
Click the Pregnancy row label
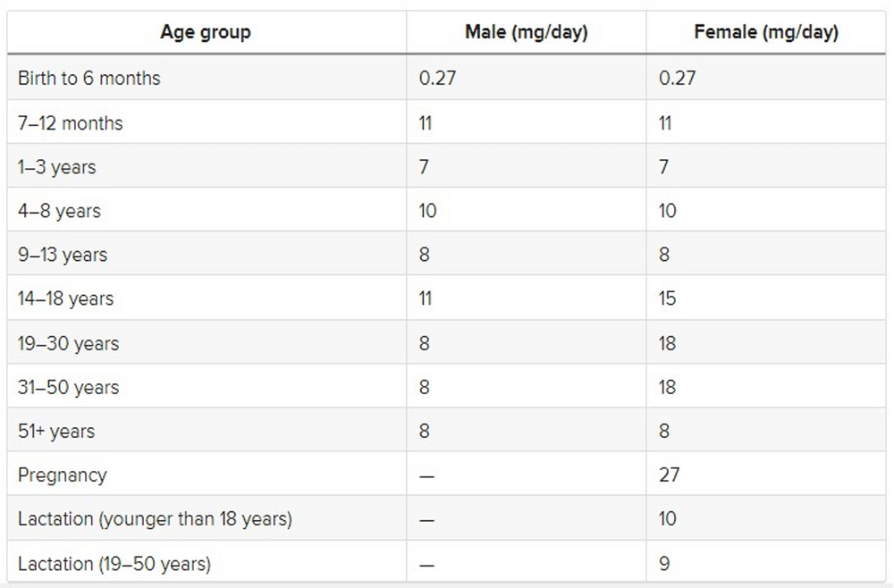[62, 475]
